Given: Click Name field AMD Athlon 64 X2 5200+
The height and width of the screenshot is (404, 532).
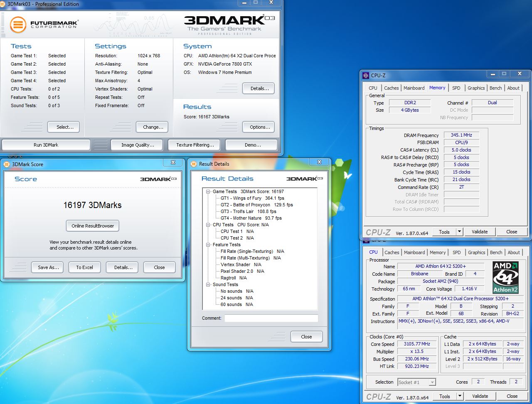Looking at the screenshot, I should click(441, 266).
